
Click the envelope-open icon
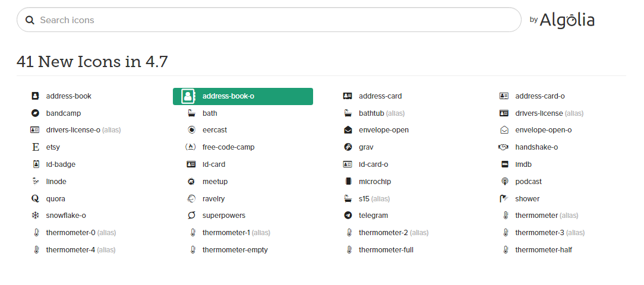tap(348, 130)
